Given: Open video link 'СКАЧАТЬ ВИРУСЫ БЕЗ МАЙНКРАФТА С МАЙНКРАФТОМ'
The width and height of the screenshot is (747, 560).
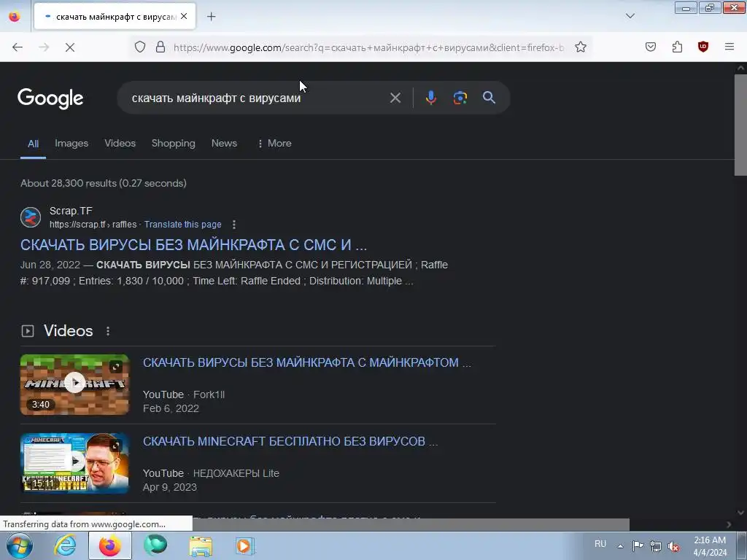Looking at the screenshot, I should pyautogui.click(x=307, y=362).
